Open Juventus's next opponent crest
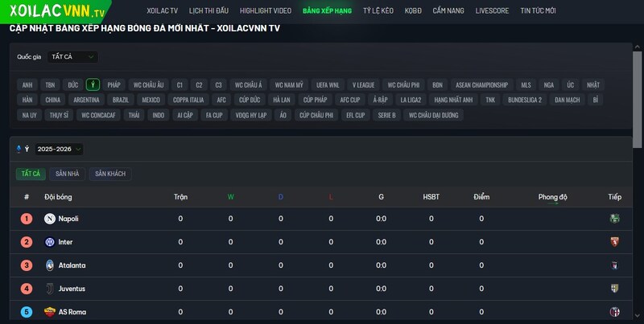The height and width of the screenshot is (324, 644). (614, 289)
